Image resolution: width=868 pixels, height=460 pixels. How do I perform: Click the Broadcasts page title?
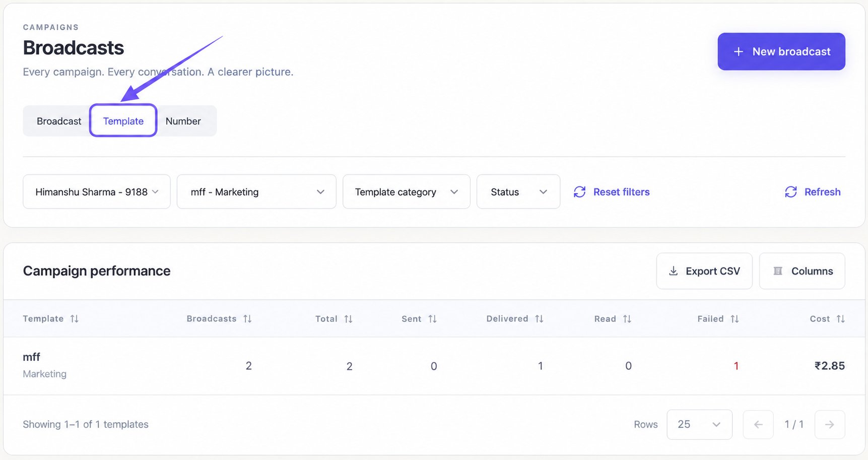pos(74,48)
